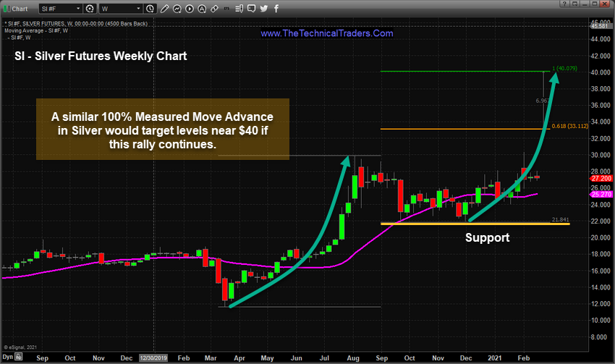
Task: Open the data list notes icon
Action: (239, 9)
